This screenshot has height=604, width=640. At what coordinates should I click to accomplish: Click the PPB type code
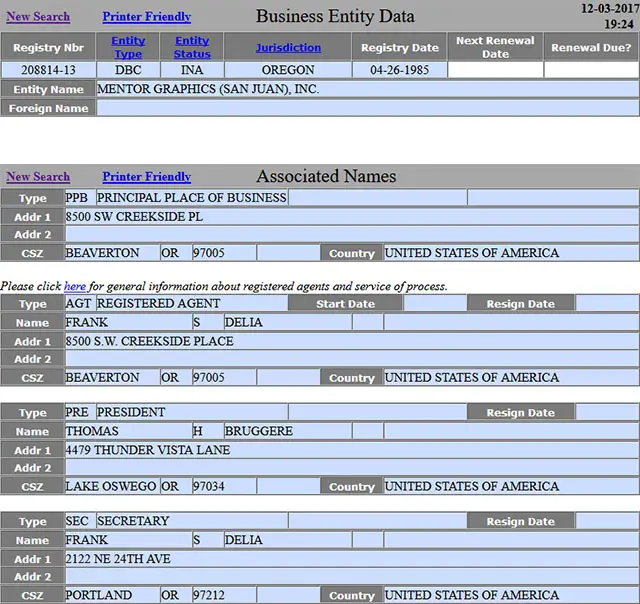pyautogui.click(x=76, y=198)
